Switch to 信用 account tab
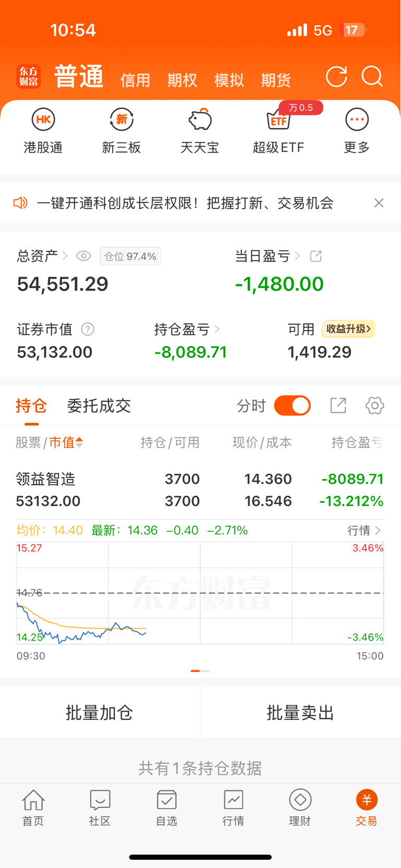The height and width of the screenshot is (868, 401). tap(135, 80)
